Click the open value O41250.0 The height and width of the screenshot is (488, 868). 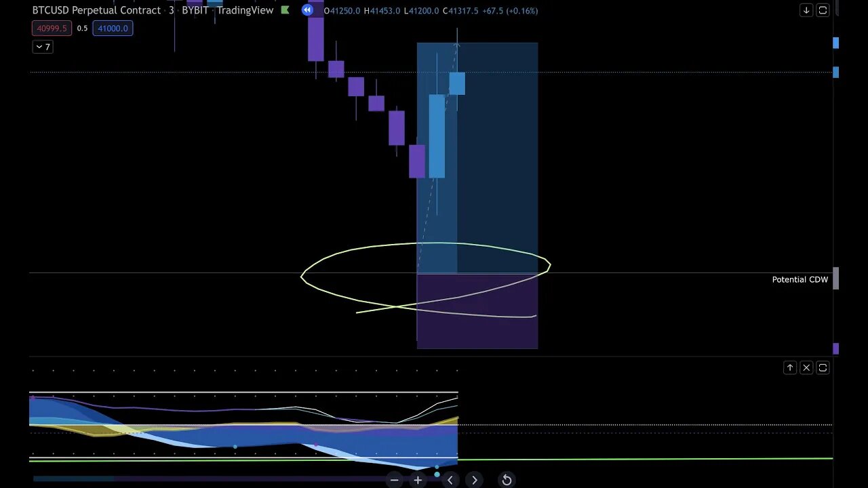click(x=342, y=11)
